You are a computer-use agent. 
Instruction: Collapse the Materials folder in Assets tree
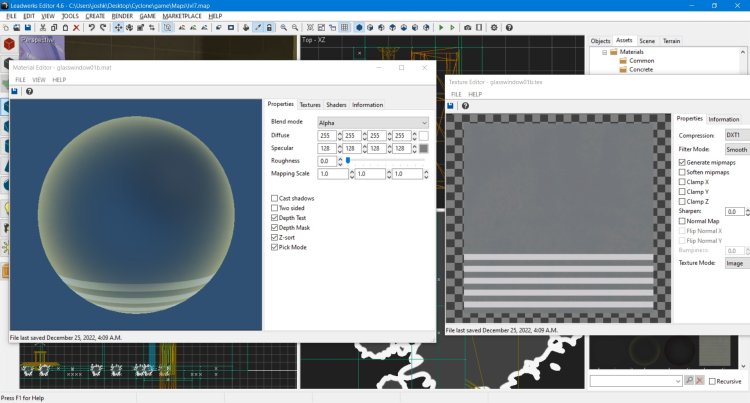point(605,52)
